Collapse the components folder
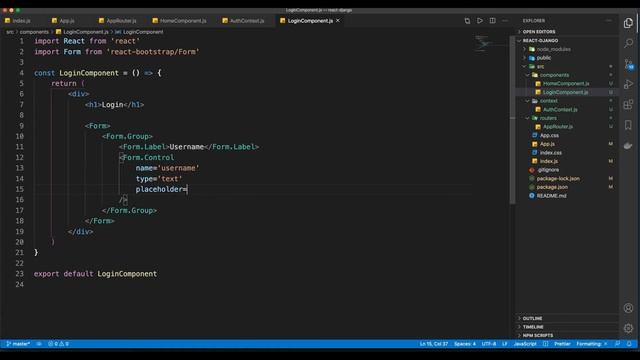The height and width of the screenshot is (360, 640). pyautogui.click(x=567, y=75)
